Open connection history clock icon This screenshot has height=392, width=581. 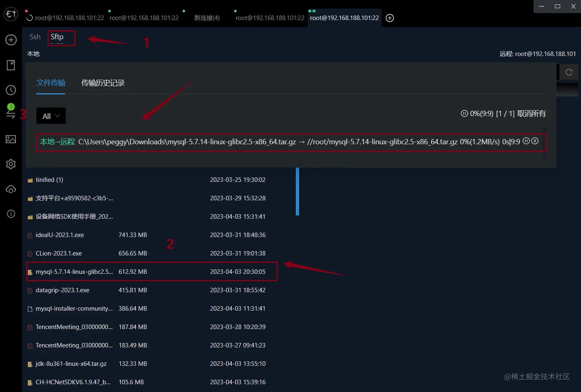(x=11, y=90)
